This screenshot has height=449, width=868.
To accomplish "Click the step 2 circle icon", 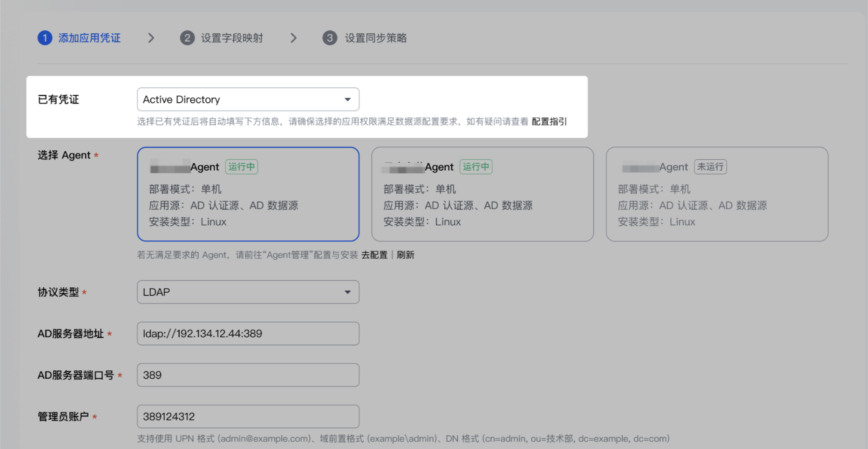I will tap(187, 38).
